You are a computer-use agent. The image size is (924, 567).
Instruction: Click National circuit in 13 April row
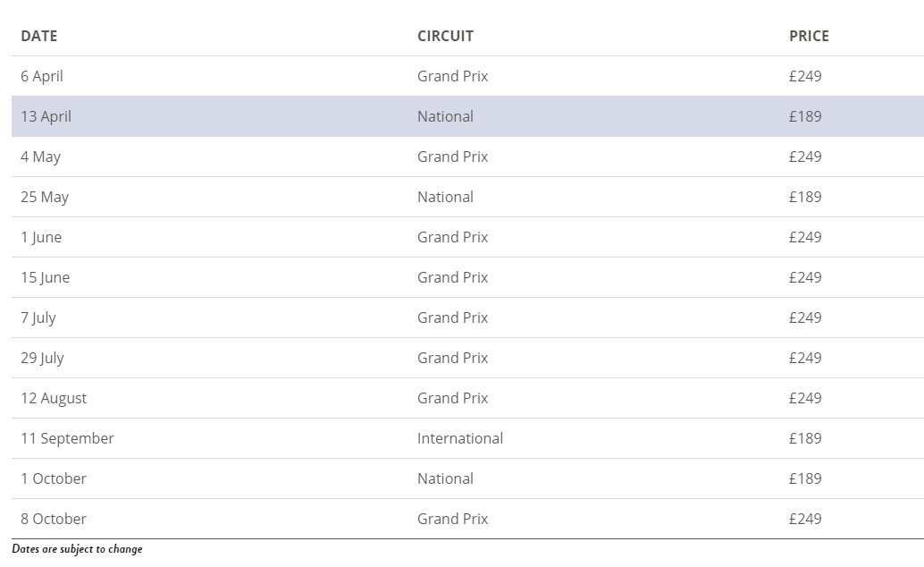(445, 116)
